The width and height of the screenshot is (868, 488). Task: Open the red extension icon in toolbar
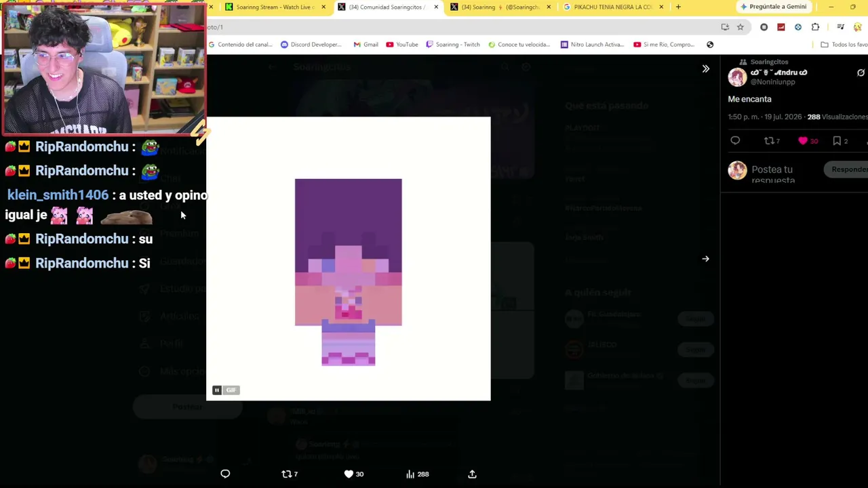[x=781, y=27]
